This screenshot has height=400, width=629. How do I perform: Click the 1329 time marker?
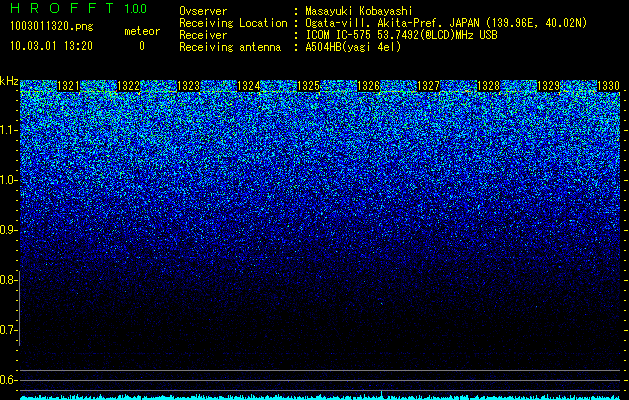tap(548, 86)
